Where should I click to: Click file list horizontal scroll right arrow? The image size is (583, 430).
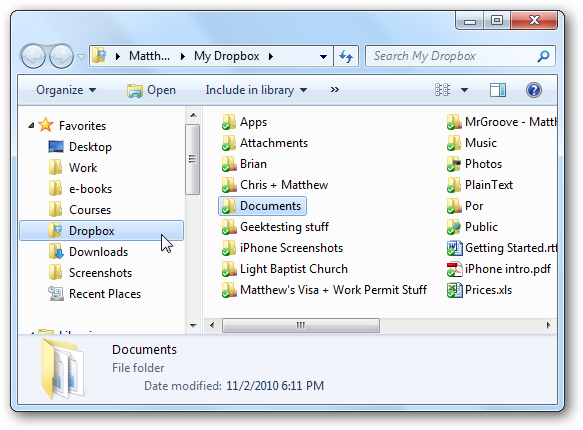549,326
